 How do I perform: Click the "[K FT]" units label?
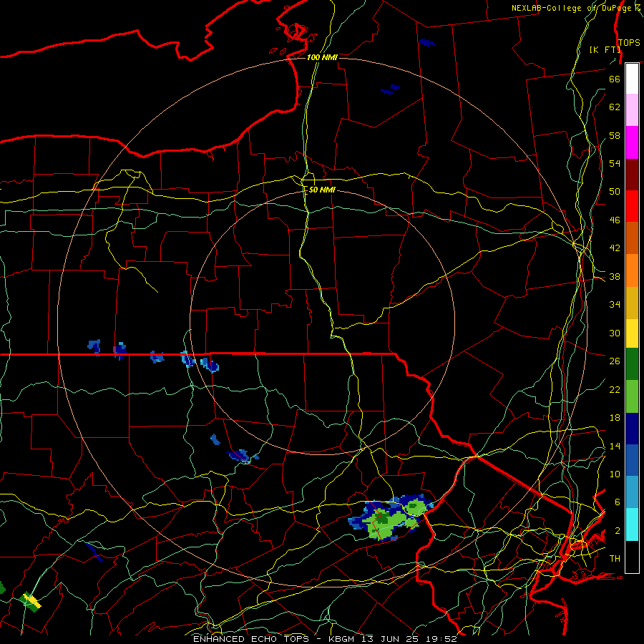pos(605,49)
